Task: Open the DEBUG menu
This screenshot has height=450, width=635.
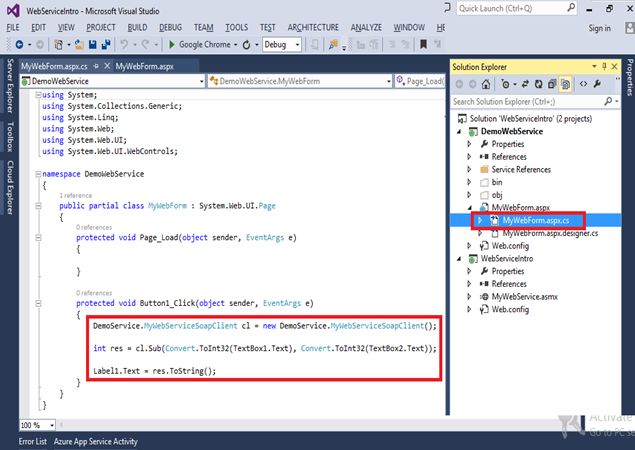Action: point(170,28)
